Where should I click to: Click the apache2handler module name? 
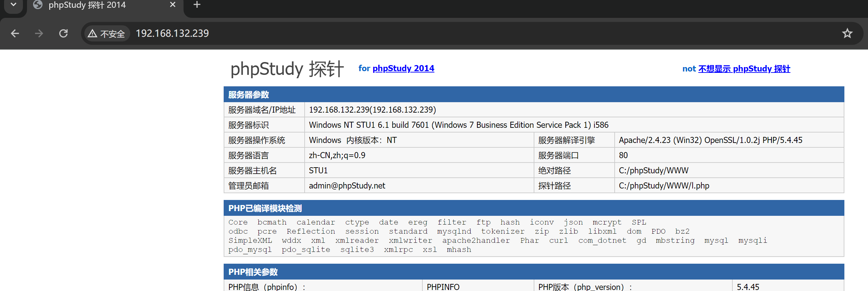pos(476,240)
